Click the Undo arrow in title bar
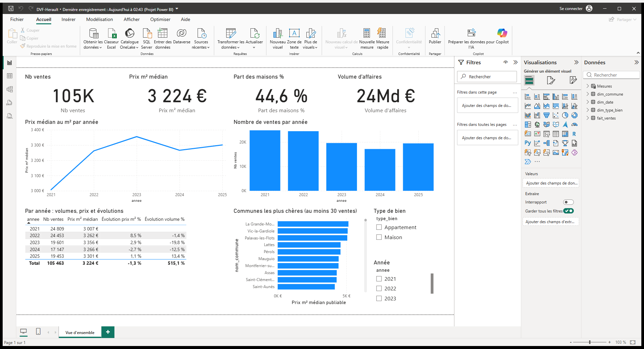 coord(21,9)
